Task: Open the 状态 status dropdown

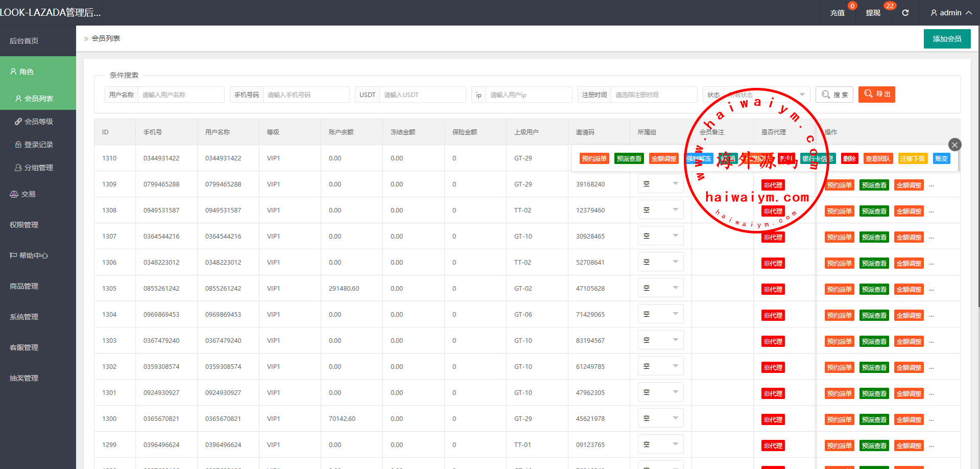Action: click(x=766, y=95)
